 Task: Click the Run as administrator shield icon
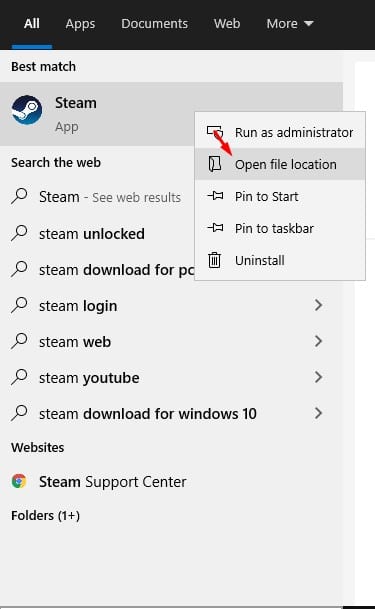point(215,132)
